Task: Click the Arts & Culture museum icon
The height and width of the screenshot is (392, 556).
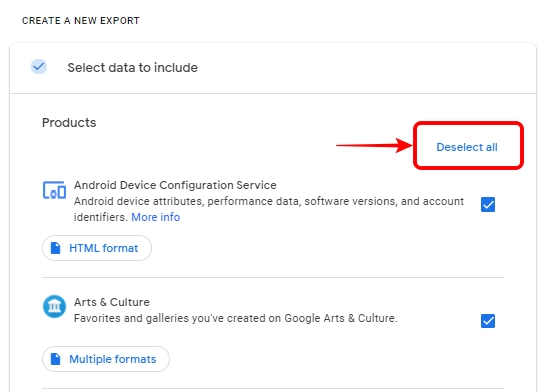Action: pos(54,306)
